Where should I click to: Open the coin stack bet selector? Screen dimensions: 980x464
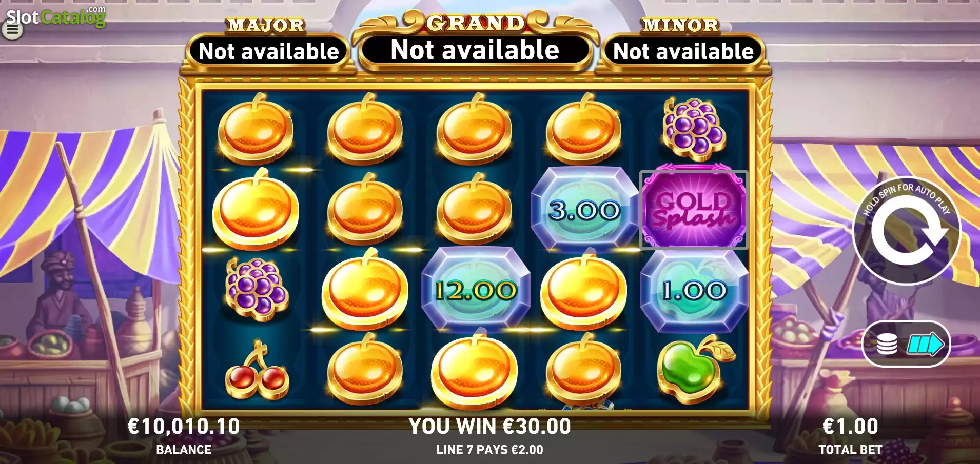pyautogui.click(x=907, y=344)
